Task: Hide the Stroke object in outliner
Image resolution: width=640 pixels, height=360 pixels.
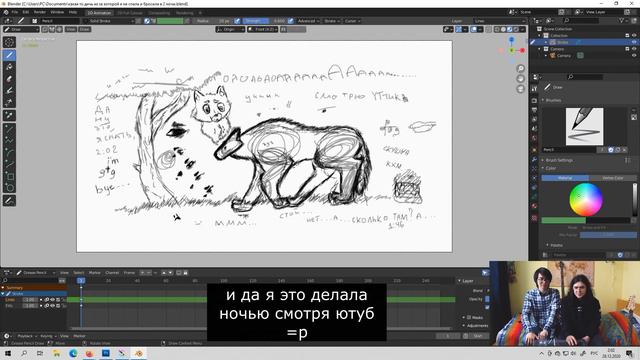Action: tap(634, 42)
